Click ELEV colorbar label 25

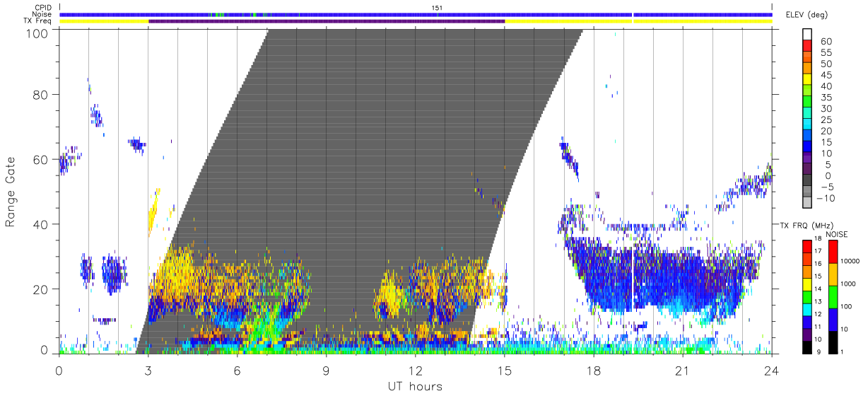[825, 120]
